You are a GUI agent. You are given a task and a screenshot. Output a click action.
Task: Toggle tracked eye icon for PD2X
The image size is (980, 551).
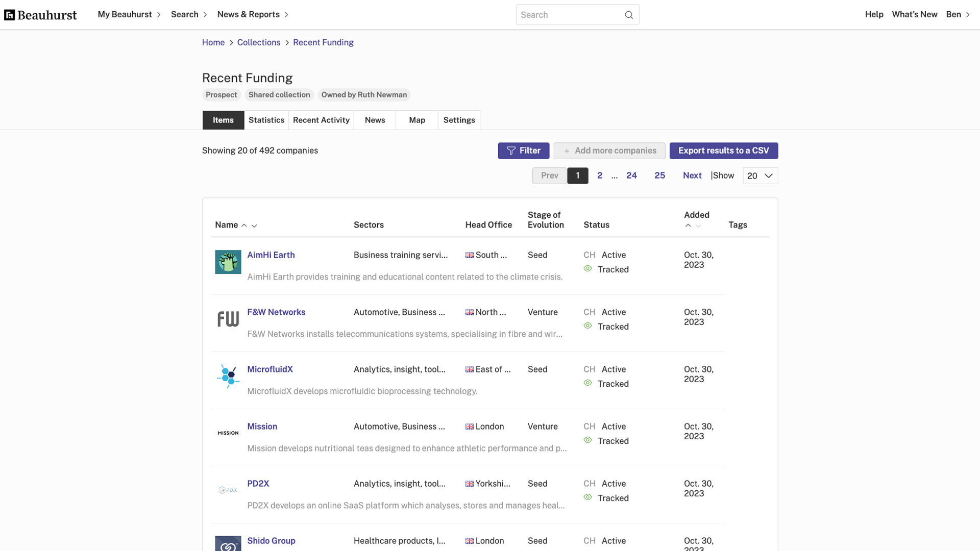(x=588, y=497)
